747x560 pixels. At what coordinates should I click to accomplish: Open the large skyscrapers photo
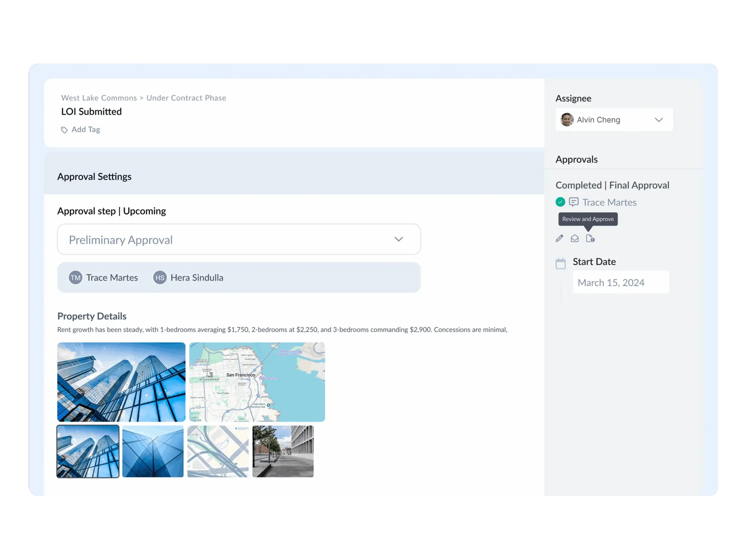pos(121,382)
